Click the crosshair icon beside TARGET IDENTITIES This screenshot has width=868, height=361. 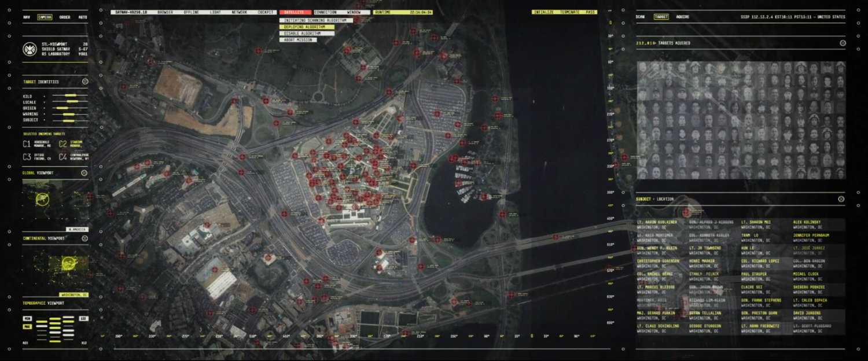[86, 82]
